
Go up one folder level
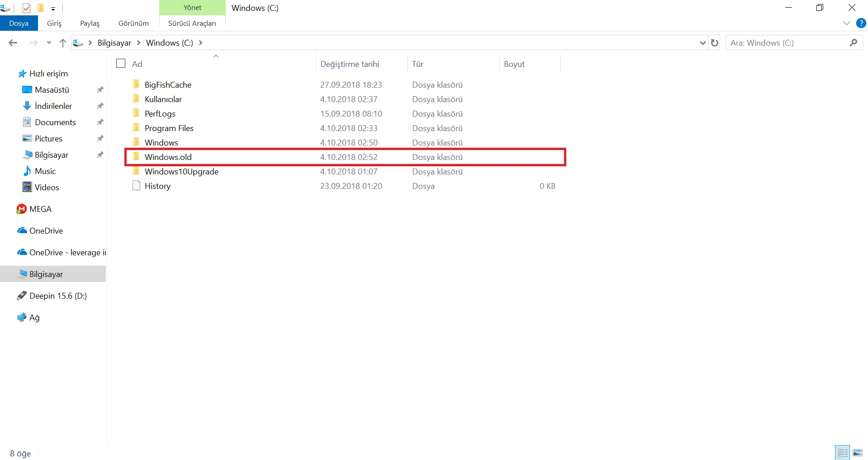(63, 43)
